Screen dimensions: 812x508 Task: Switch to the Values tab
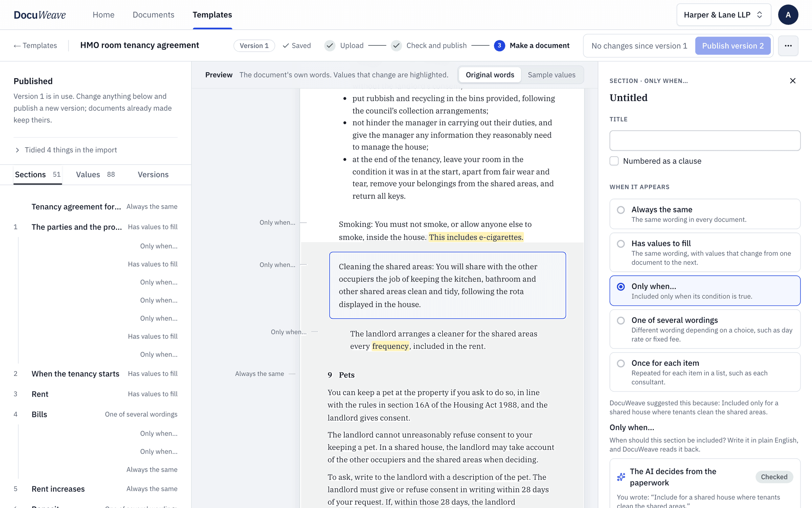click(95, 174)
